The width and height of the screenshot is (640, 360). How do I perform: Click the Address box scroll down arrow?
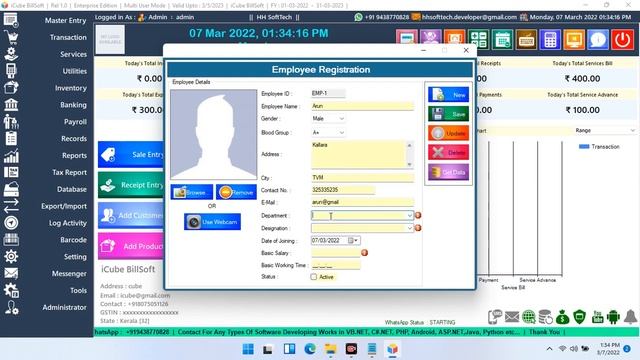click(x=409, y=164)
